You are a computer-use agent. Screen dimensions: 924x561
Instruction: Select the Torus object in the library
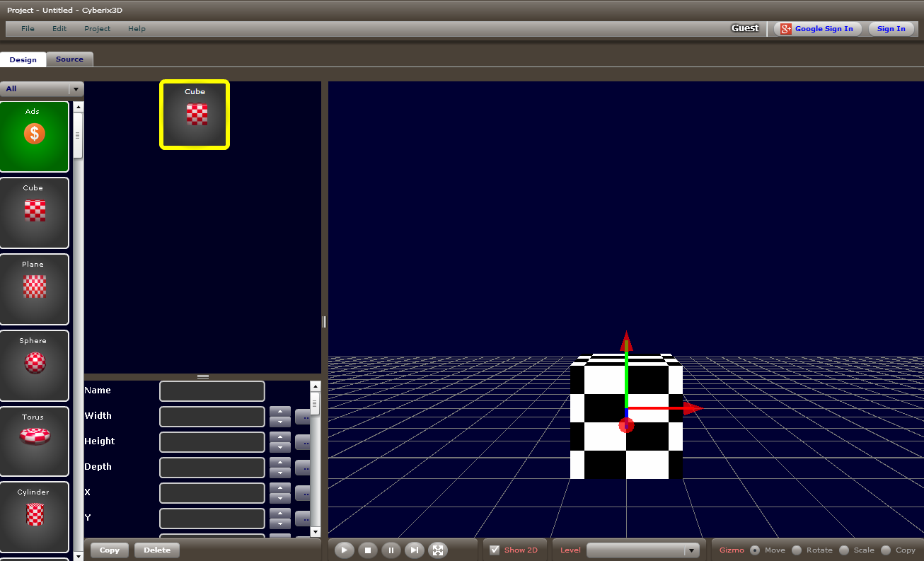click(x=34, y=441)
